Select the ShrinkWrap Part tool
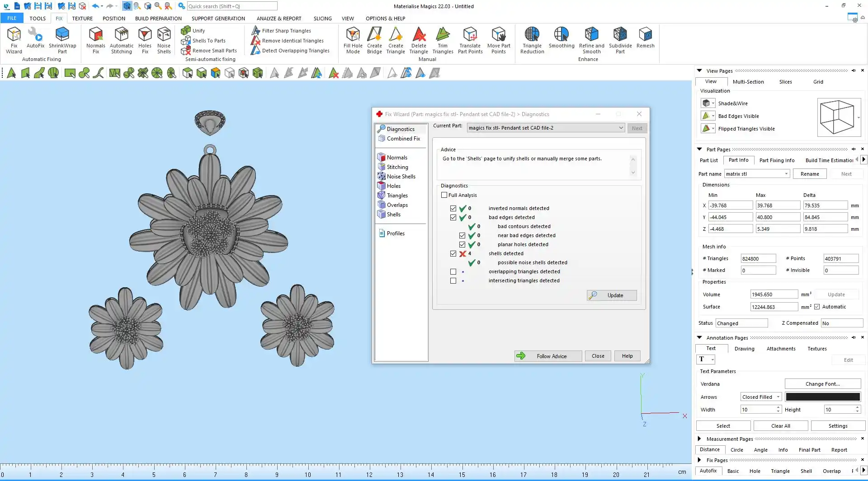868x481 pixels. [62, 40]
